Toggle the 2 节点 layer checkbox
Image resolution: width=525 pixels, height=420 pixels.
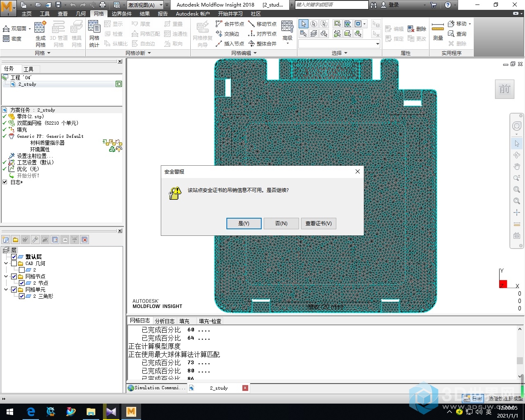22,283
